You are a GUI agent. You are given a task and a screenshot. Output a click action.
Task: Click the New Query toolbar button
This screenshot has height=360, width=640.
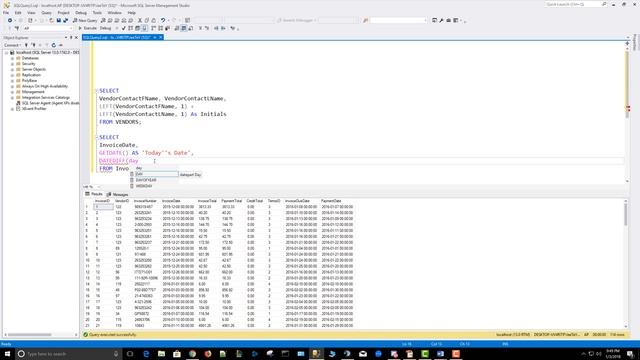pyautogui.click(x=85, y=20)
